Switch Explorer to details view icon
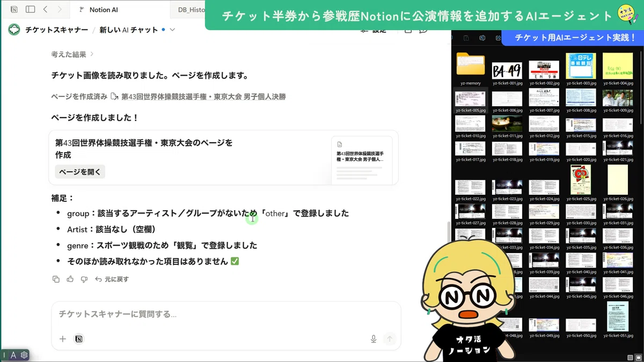This screenshot has height=362, width=644. 630,357
